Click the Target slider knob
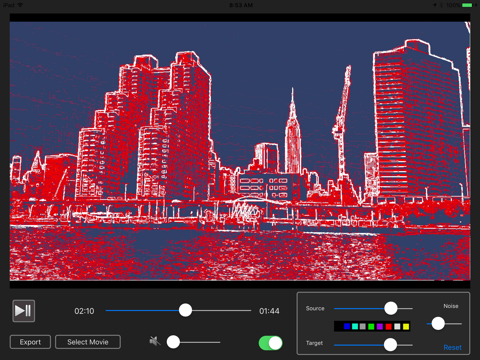 [x=390, y=345]
